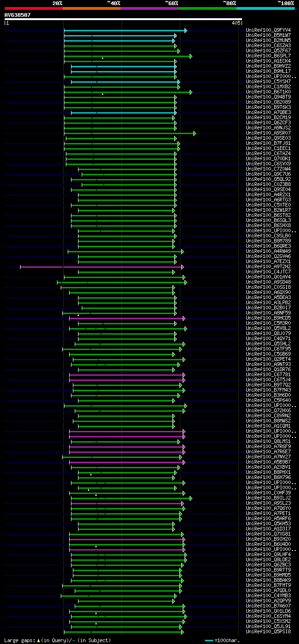This screenshot has width=299, height=644.
Task: Select the UniRef100_B8PHX1 label
Action: tap(268, 472)
